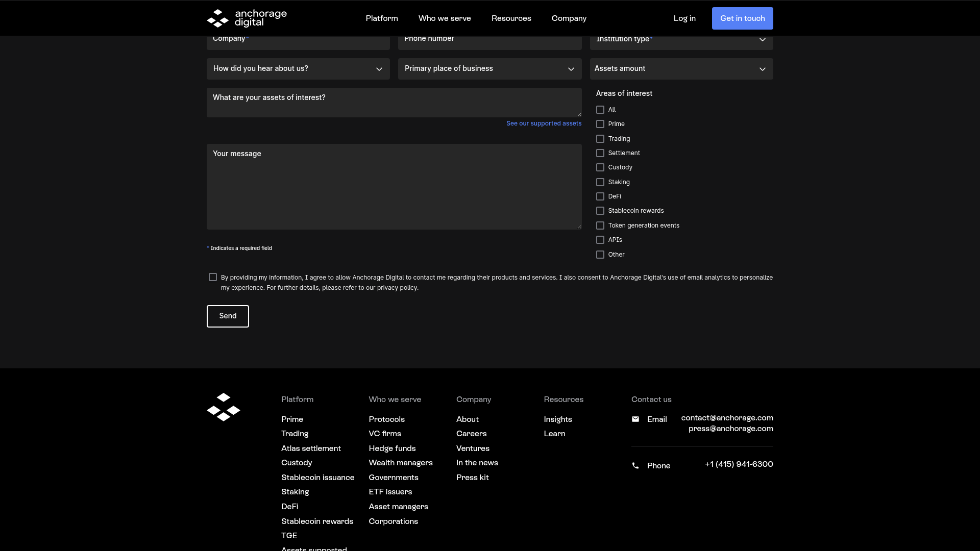The image size is (980, 551).
Task: Enable the Settlement checkbox
Action: pyautogui.click(x=600, y=153)
